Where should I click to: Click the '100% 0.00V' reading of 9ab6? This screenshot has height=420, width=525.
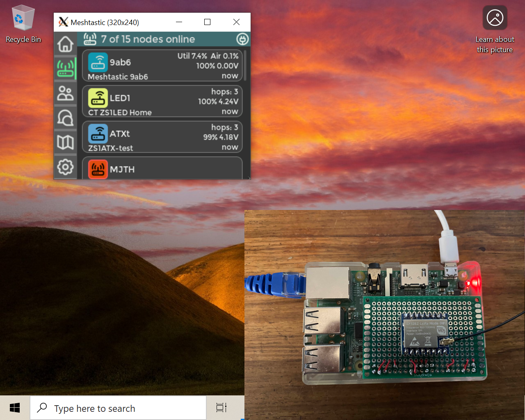(217, 66)
